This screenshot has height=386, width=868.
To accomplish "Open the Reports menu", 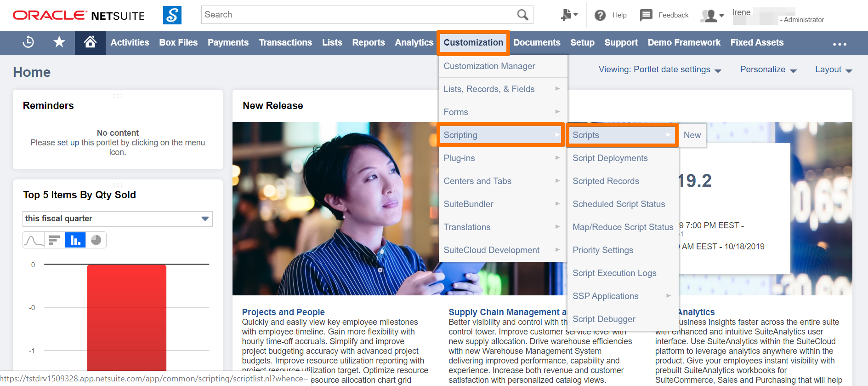I will [x=369, y=43].
